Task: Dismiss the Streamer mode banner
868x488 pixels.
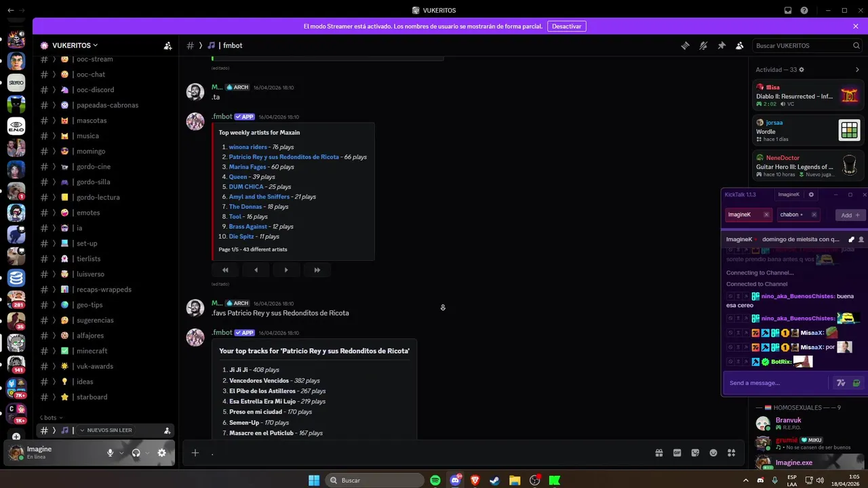Action: tap(856, 26)
